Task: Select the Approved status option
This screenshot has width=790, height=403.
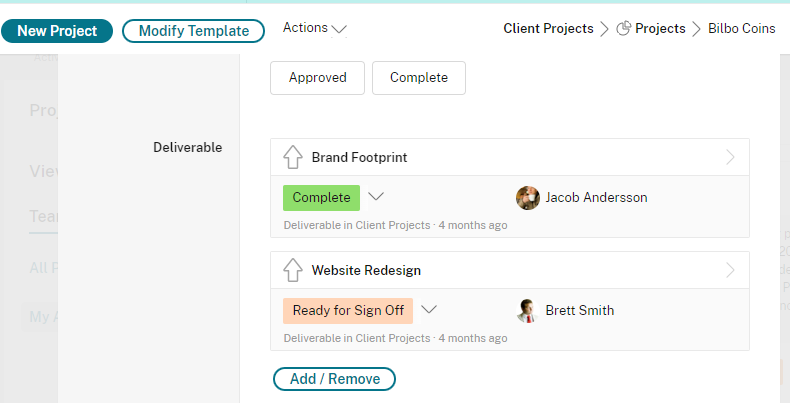Action: (x=317, y=78)
